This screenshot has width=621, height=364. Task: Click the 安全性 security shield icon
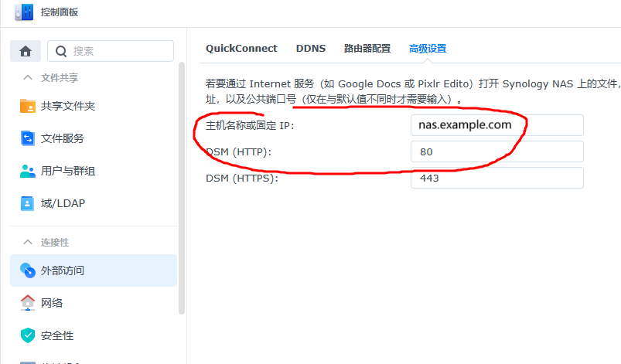point(28,335)
